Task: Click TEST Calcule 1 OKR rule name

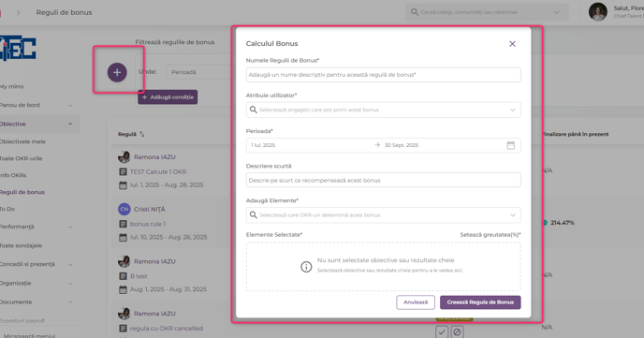Action: pos(158,171)
